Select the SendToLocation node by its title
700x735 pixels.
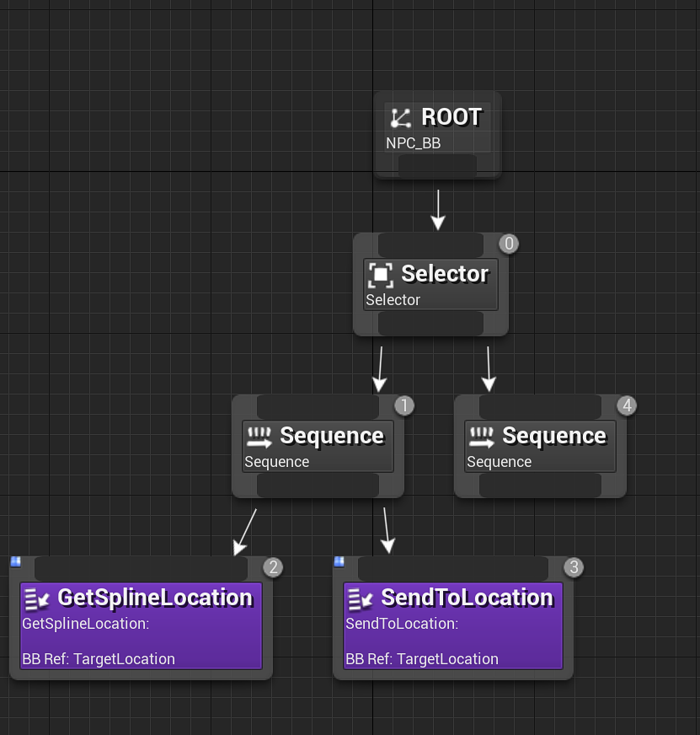click(x=467, y=598)
